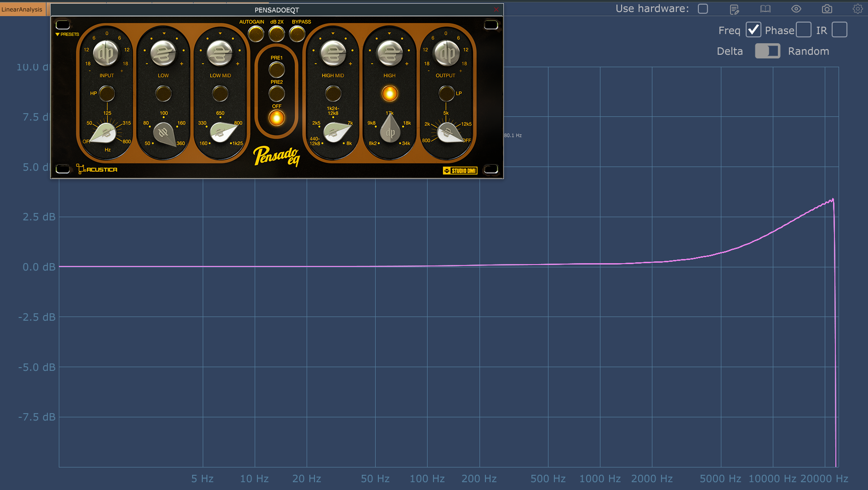The image size is (868, 490).
Task: Enable the LOW band on button
Action: [163, 93]
